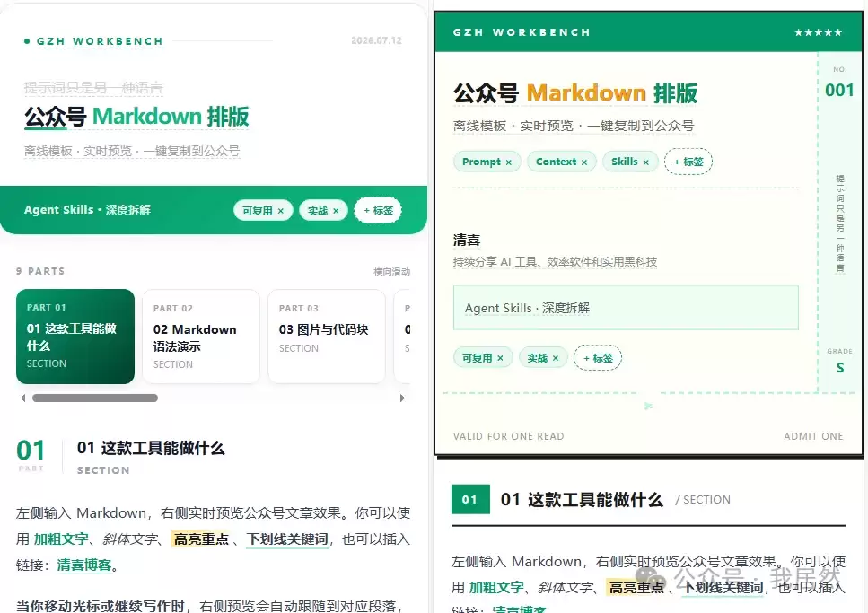Image resolution: width=868 pixels, height=613 pixels.
Task: Remove the Context tag on ticket card
Action: [584, 162]
